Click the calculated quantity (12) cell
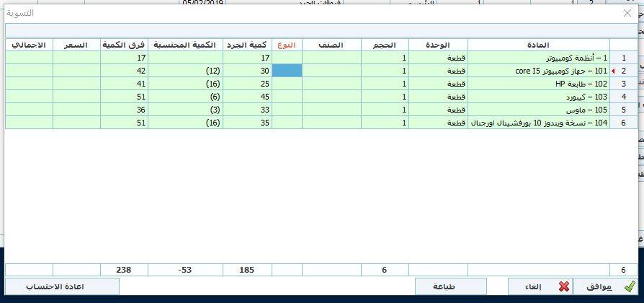Image resolution: width=644 pixels, height=303 pixels. point(185,71)
